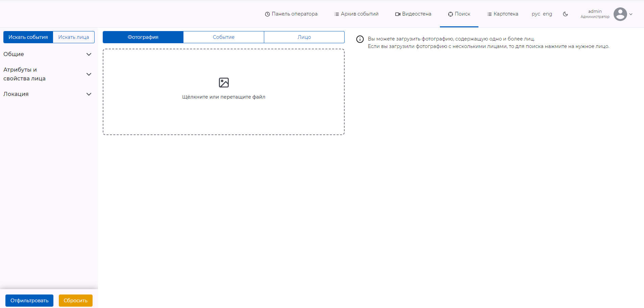Click the camera icon of Видеостена
This screenshot has height=308, width=644.
[398, 14]
